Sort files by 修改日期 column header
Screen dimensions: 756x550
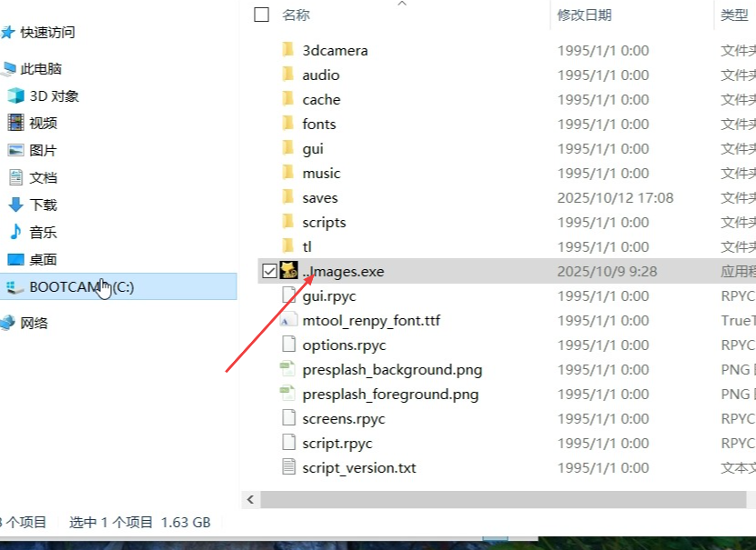pos(584,15)
